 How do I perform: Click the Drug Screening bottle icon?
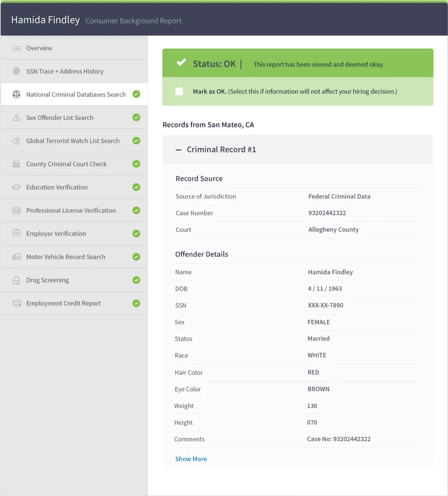click(x=17, y=280)
